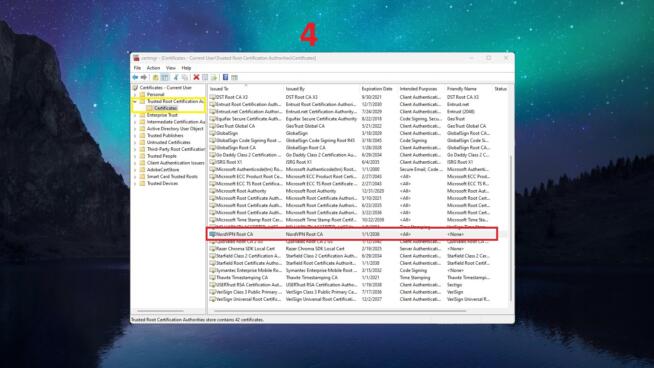Screen dimensions: 654x368
Task: Select the Go Daddy Class 2 Certification row
Action: [358, 155]
